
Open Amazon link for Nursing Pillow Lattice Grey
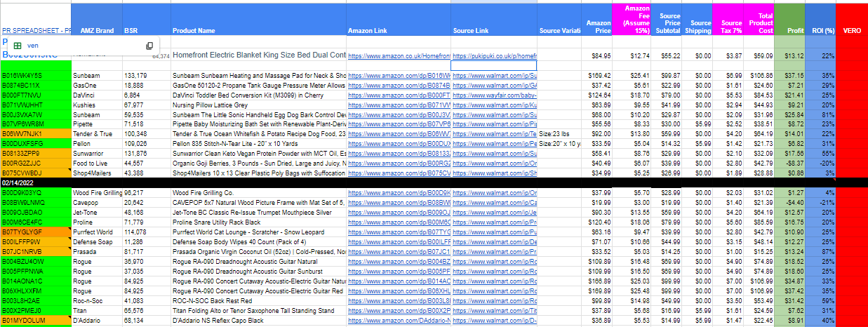pyautogui.click(x=398, y=104)
